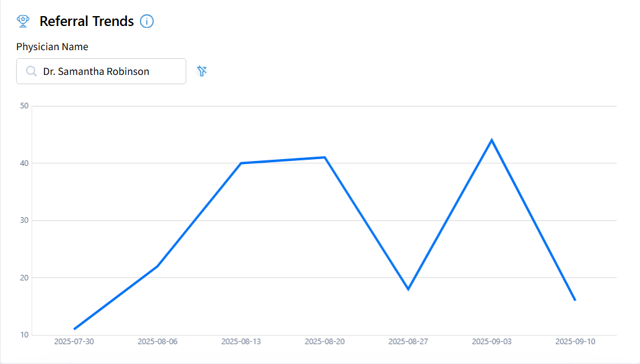Click the line point at 2025-08-06

pos(158,266)
